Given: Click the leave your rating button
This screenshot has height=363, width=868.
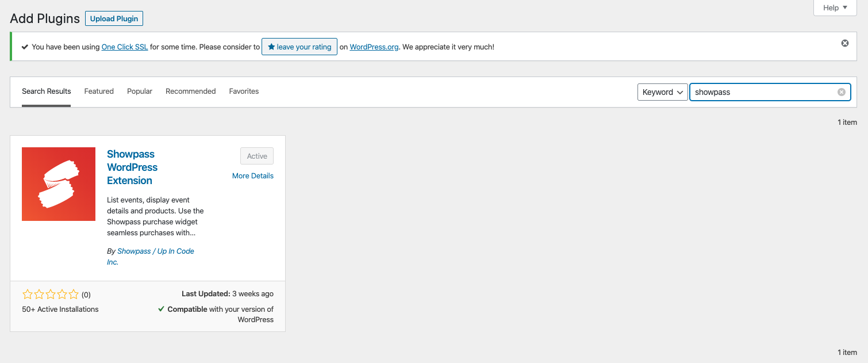Looking at the screenshot, I should [299, 47].
